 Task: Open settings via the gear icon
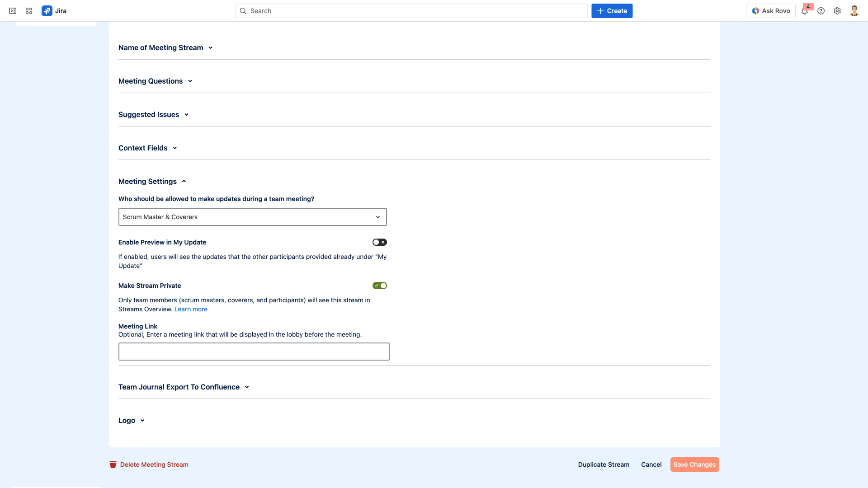[x=837, y=10]
